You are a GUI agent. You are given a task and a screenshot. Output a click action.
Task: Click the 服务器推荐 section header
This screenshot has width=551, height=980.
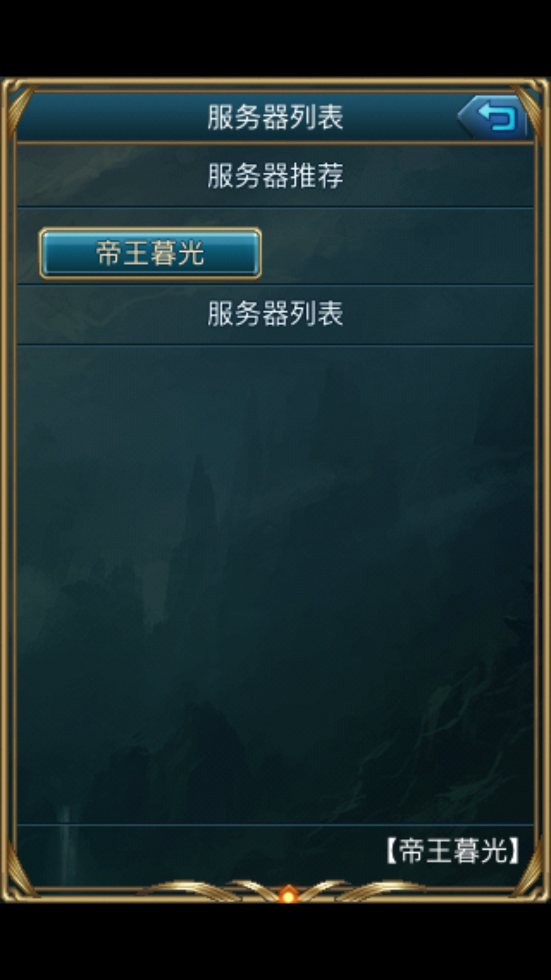[x=275, y=176]
